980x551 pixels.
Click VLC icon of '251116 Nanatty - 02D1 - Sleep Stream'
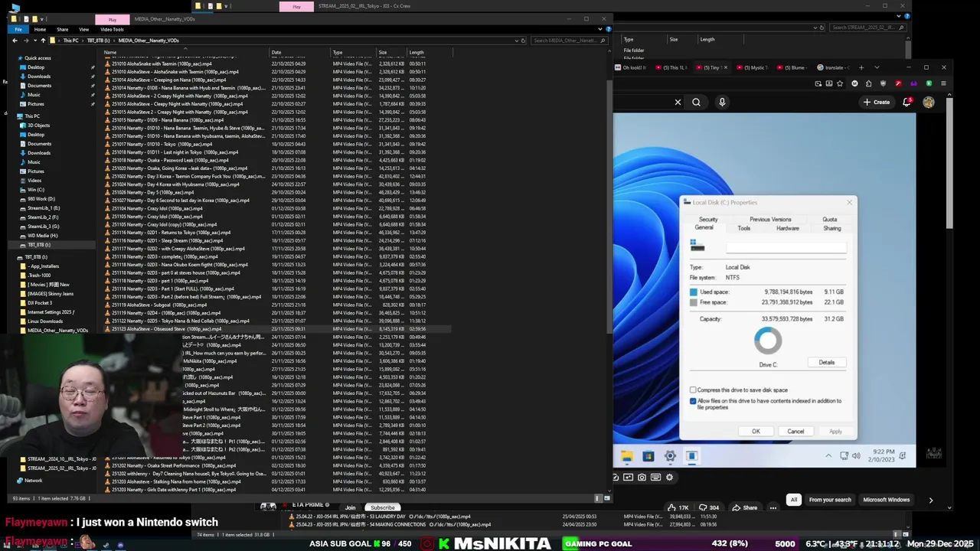click(x=107, y=240)
